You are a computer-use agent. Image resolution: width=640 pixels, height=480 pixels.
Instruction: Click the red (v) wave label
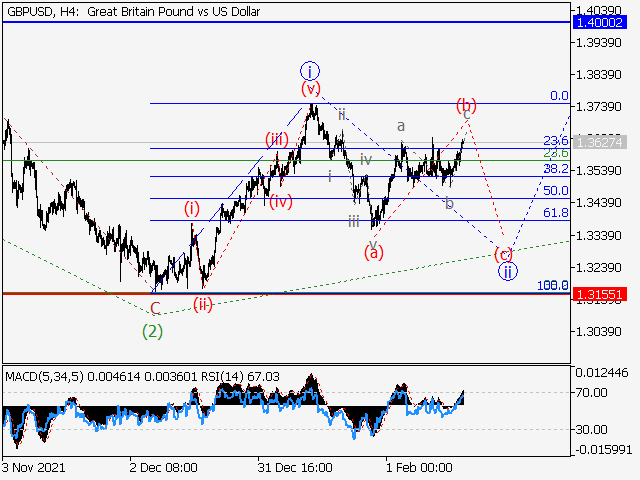pos(311,88)
